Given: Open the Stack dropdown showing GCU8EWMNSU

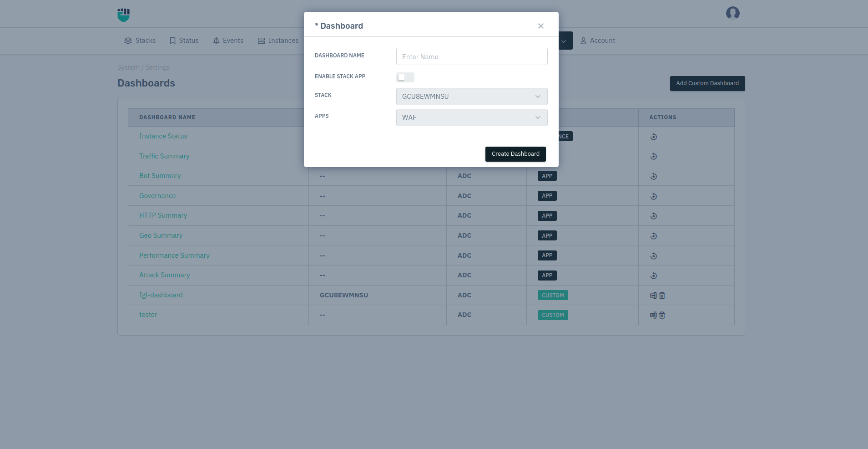Looking at the screenshot, I should pyautogui.click(x=472, y=97).
